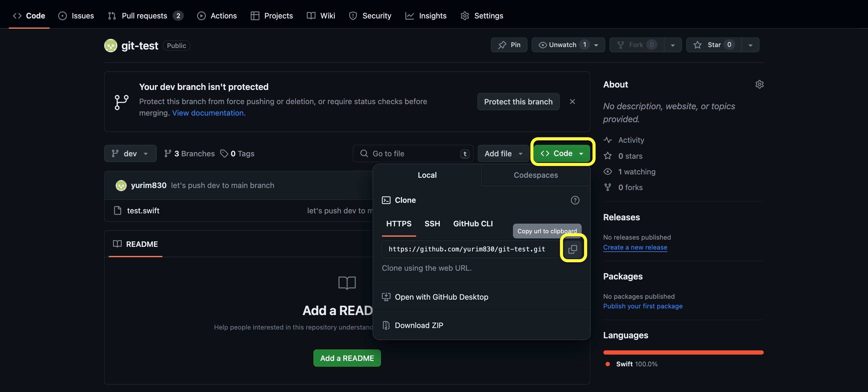Click Protect this branch button

coord(518,101)
